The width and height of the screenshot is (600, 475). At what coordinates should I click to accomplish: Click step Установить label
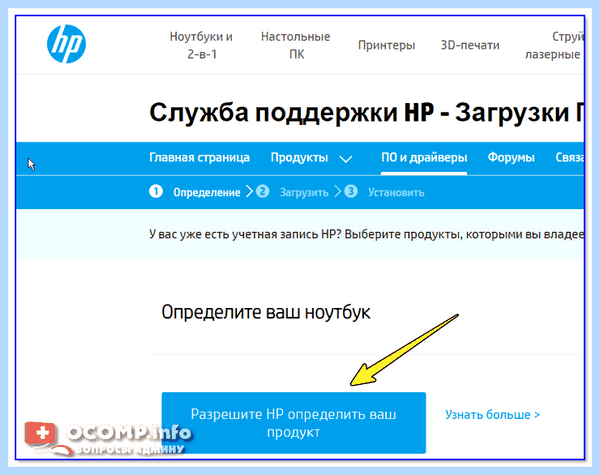[396, 192]
